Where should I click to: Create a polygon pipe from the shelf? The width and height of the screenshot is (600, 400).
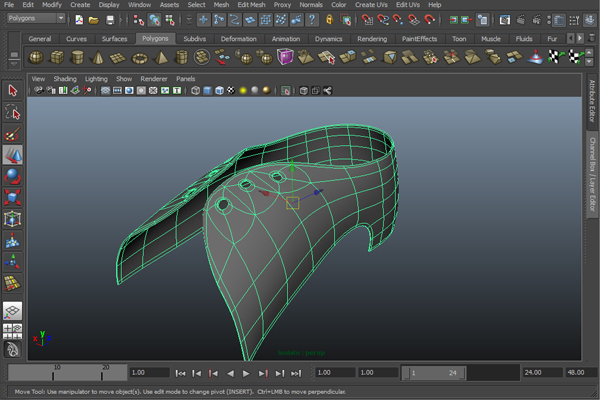[181, 57]
